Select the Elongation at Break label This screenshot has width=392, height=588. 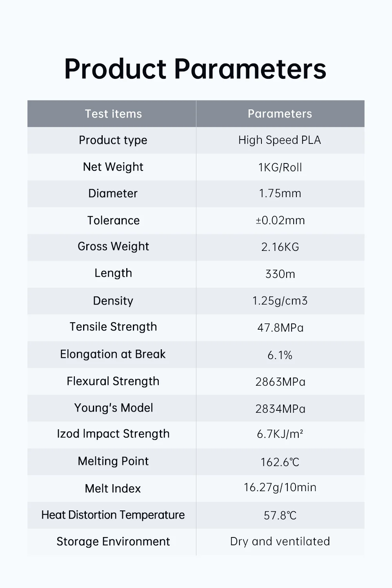[x=113, y=354]
